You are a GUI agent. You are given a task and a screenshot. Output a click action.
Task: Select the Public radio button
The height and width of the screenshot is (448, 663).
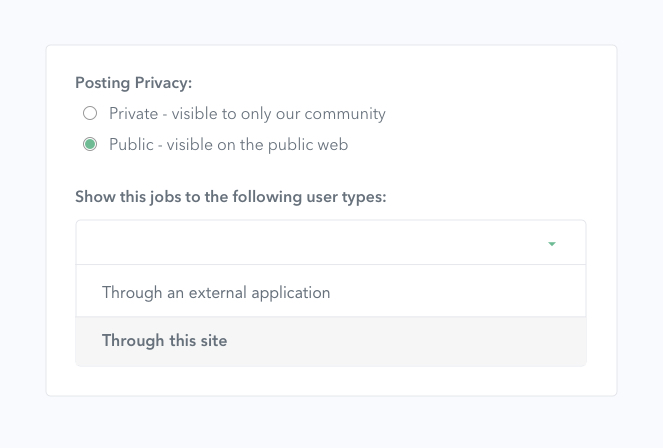click(90, 145)
